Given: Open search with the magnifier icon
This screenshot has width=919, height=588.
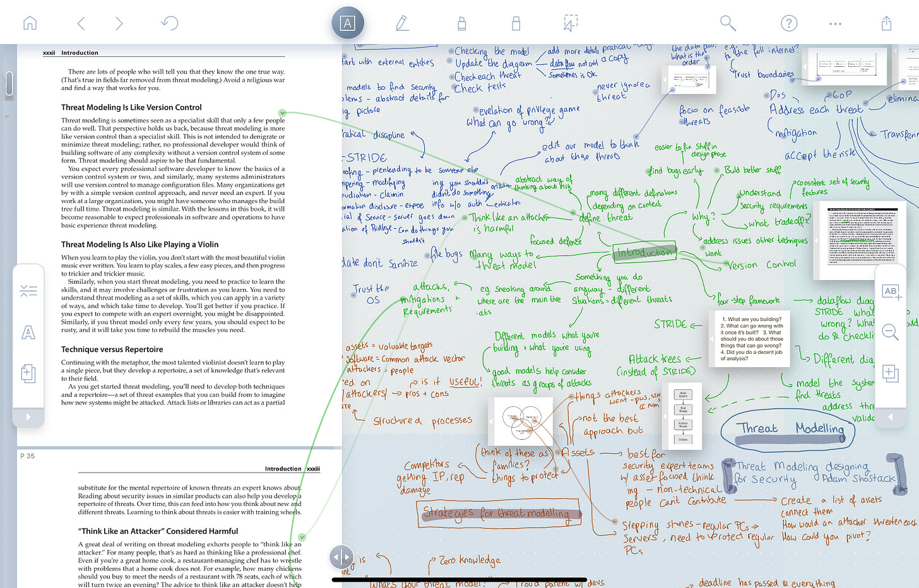Looking at the screenshot, I should (728, 23).
